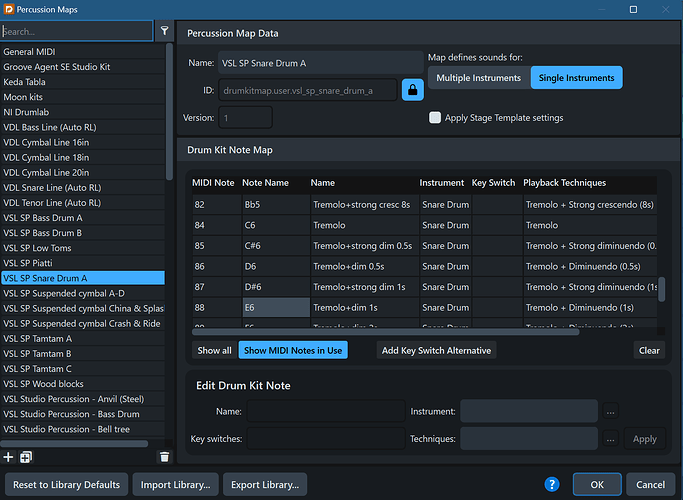
Task: Select Multiple Instruments option
Action: pos(479,78)
